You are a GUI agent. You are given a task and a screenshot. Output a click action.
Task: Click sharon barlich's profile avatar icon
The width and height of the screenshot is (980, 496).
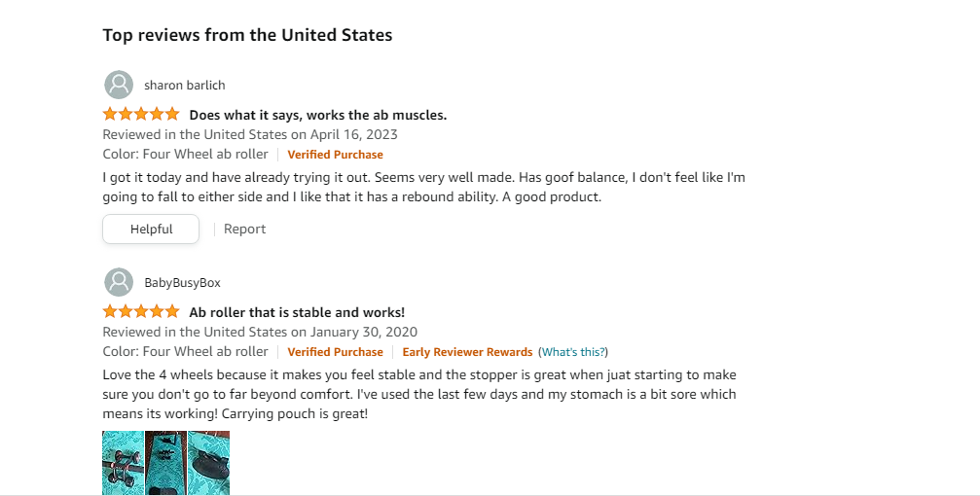119,85
